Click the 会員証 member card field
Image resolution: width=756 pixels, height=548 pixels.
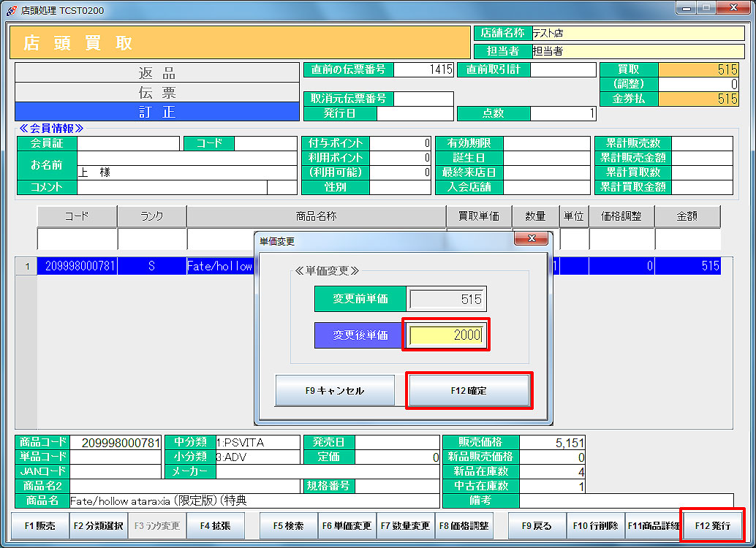[128, 143]
